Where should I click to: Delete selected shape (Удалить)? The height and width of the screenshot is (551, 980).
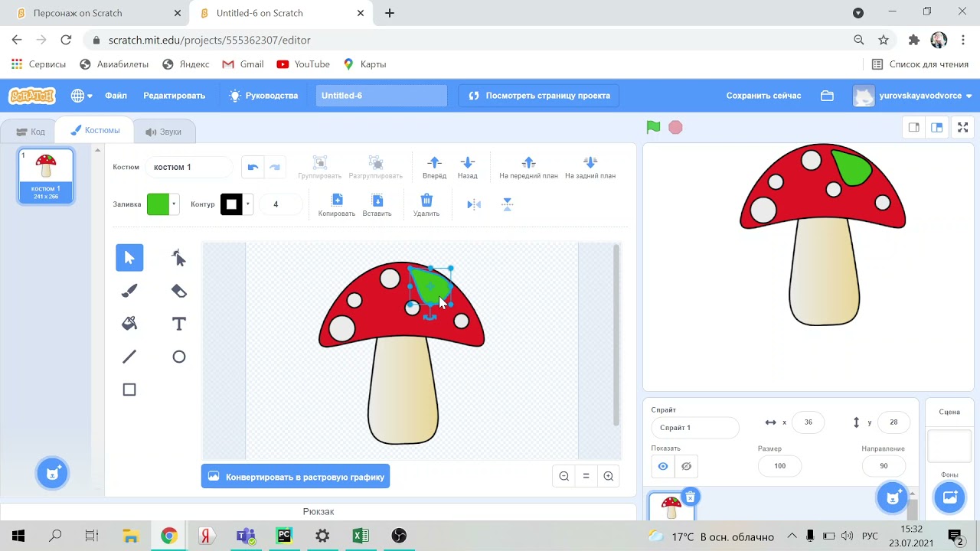click(x=426, y=205)
